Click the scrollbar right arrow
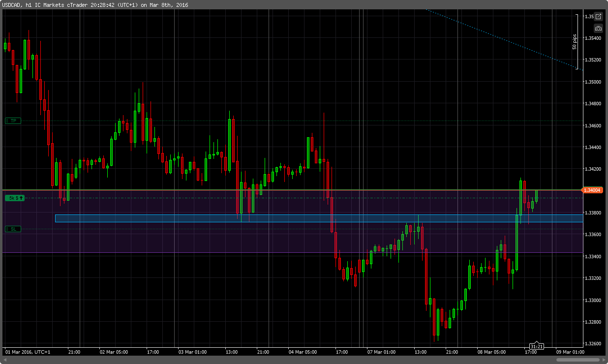 [604, 360]
